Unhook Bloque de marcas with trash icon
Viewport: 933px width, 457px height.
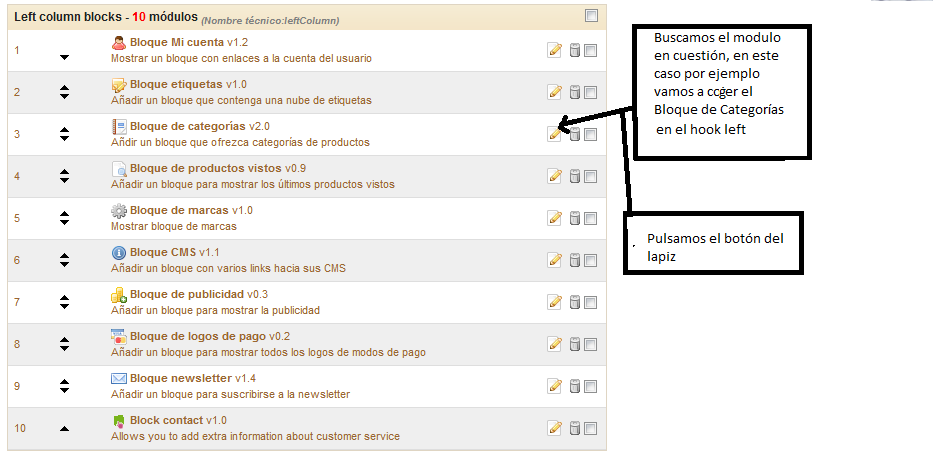[574, 218]
